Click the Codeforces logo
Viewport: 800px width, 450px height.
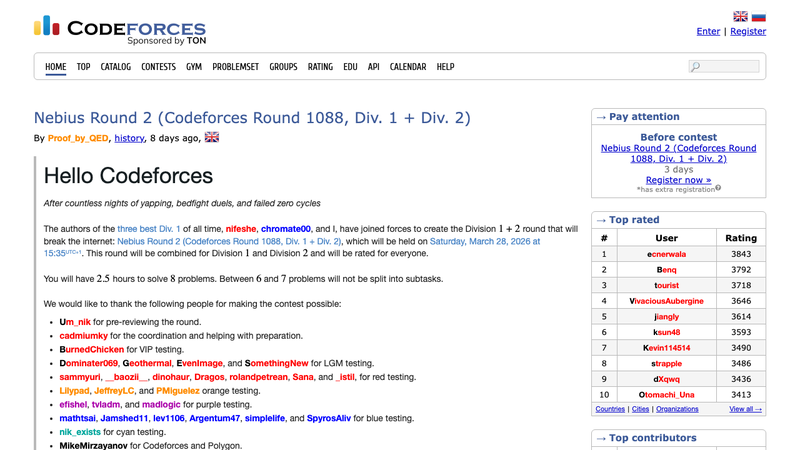click(x=120, y=30)
